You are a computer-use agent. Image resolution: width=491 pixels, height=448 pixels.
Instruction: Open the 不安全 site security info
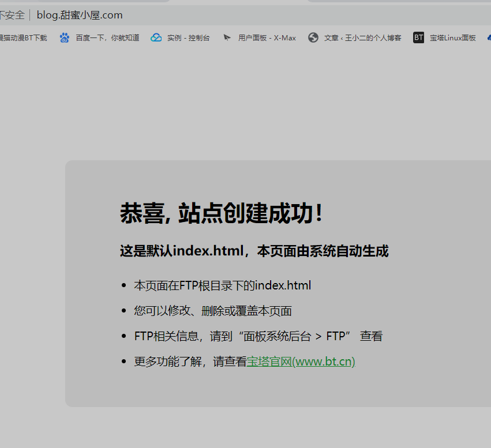(x=12, y=15)
